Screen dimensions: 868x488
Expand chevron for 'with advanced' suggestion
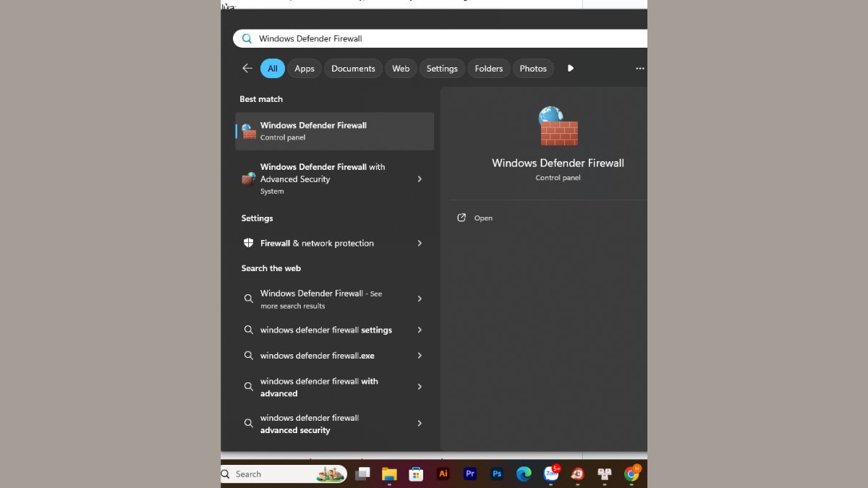[x=420, y=387]
